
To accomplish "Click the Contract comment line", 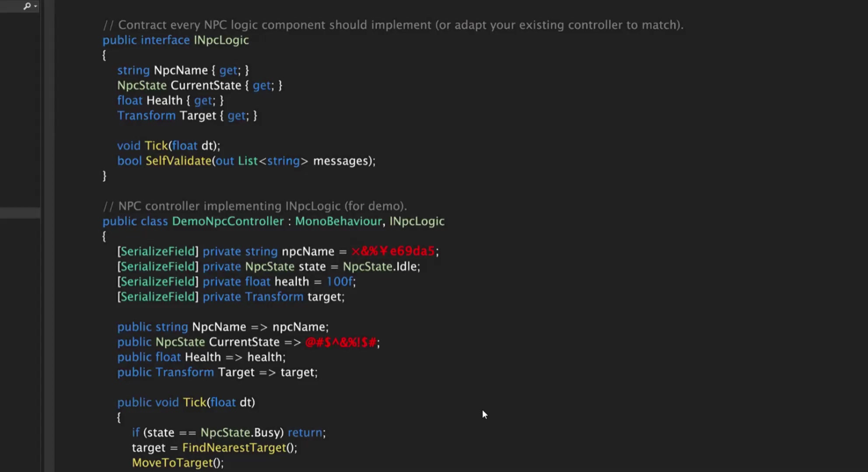I will click(x=392, y=25).
